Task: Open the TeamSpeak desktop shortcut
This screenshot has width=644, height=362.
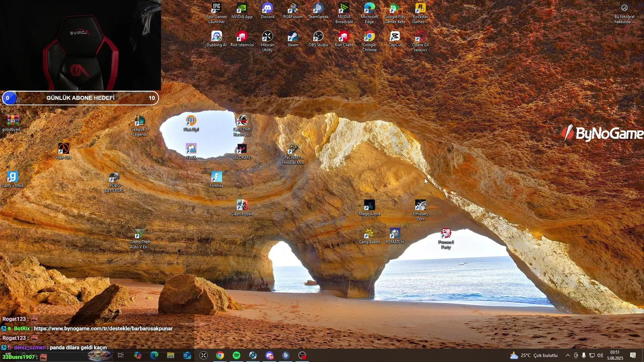Action: coord(318,11)
